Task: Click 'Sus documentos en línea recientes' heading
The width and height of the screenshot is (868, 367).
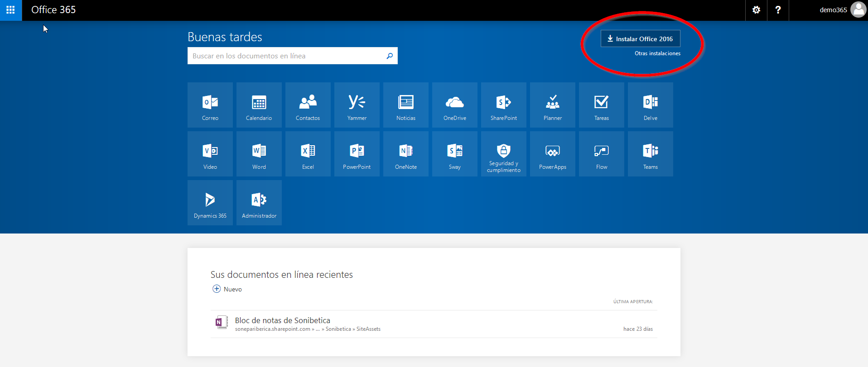Action: (281, 275)
